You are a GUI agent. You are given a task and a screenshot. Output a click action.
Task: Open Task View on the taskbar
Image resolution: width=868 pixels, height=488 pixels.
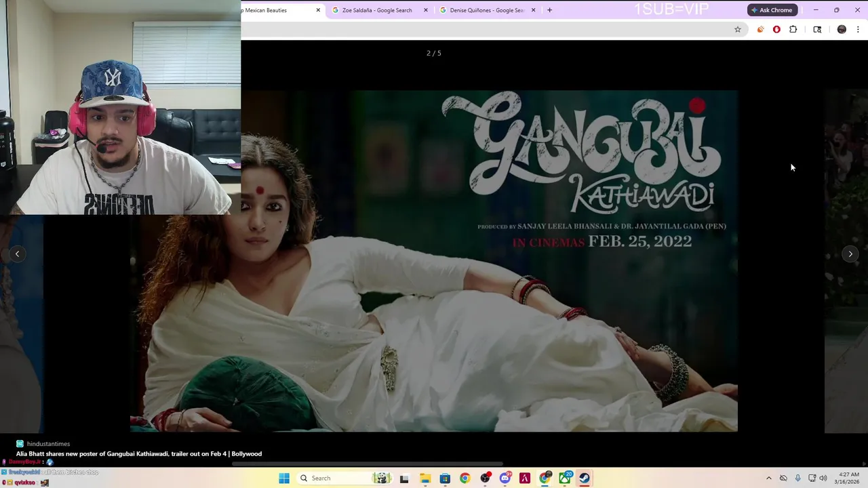click(x=404, y=479)
